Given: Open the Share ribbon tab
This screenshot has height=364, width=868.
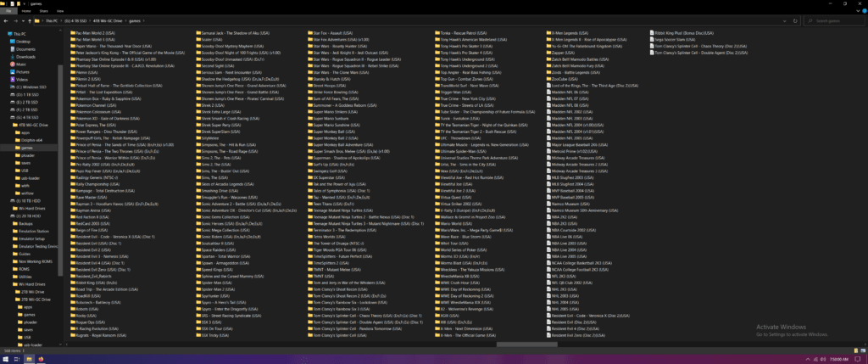Looking at the screenshot, I should [x=43, y=11].
